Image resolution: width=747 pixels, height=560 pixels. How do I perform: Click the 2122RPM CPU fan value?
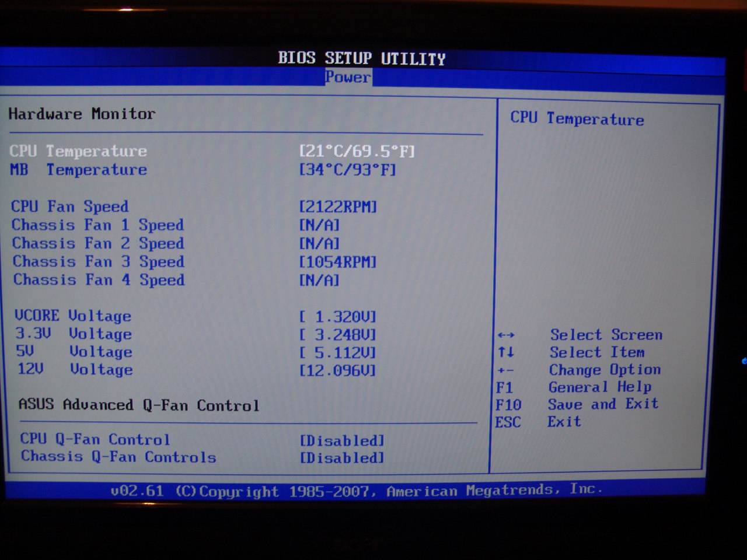click(338, 206)
